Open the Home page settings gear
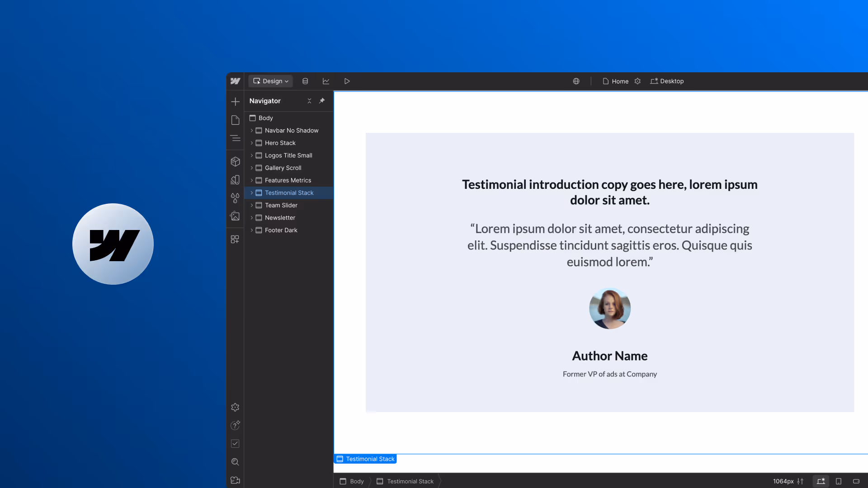Image resolution: width=868 pixels, height=488 pixels. coord(637,81)
